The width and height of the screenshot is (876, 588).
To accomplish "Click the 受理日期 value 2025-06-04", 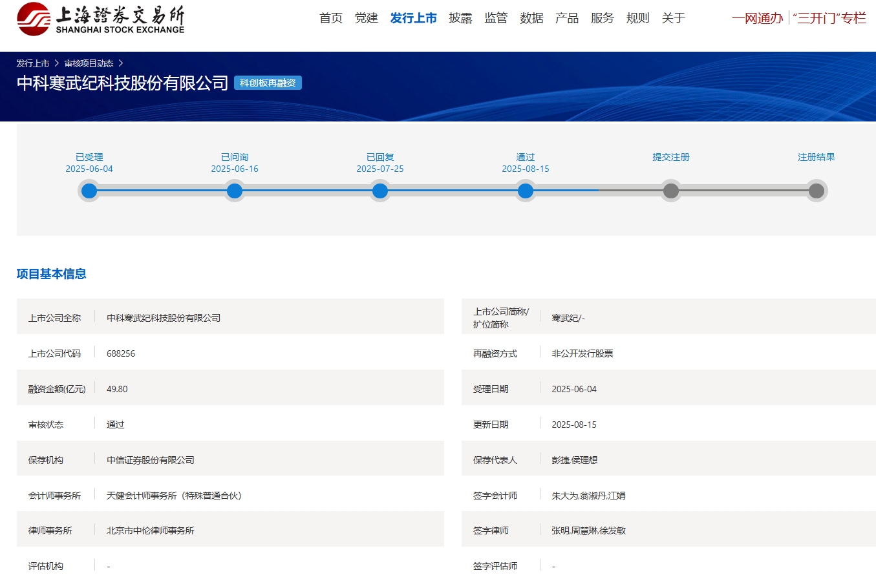I will 574,389.
